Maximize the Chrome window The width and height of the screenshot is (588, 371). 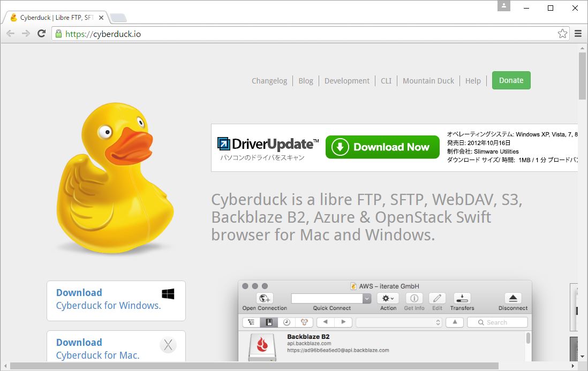click(551, 8)
